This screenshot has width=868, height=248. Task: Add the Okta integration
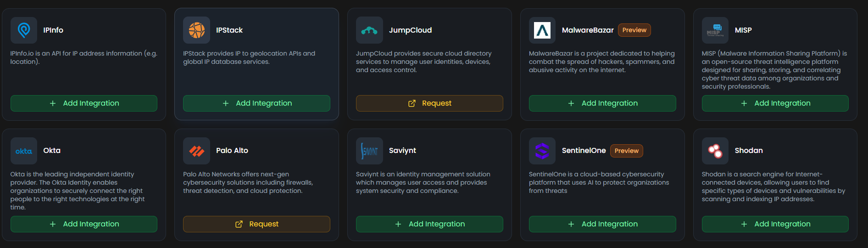click(84, 224)
